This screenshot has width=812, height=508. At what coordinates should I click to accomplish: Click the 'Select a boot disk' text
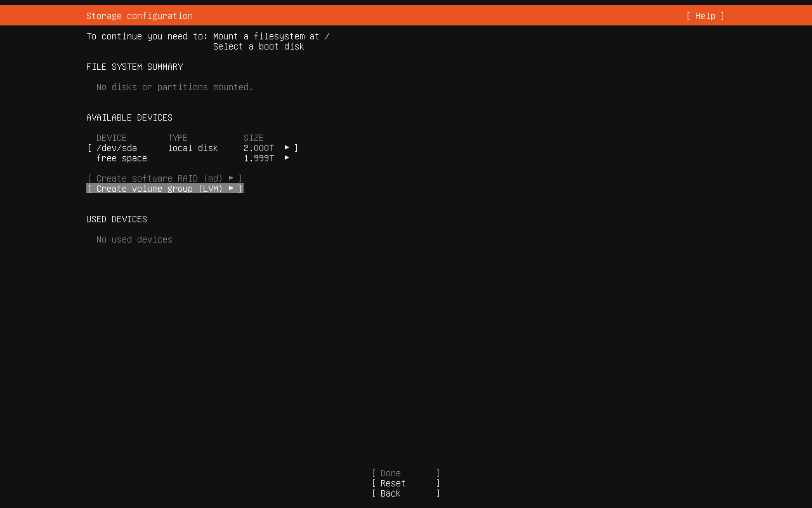[x=259, y=46]
